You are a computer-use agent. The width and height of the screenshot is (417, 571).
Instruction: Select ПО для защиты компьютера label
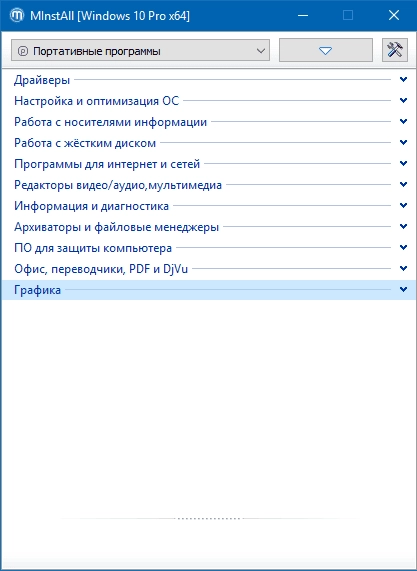pyautogui.click(x=93, y=248)
